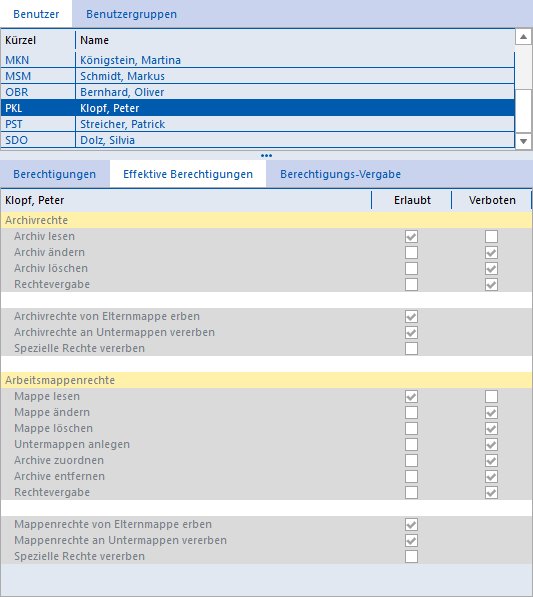Toggle Archivrechte an Untermappen vererben checkbox
The image size is (533, 597).
click(411, 332)
